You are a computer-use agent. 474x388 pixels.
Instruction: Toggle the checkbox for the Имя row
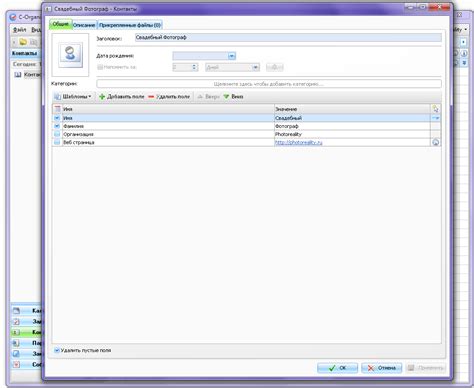click(x=57, y=118)
